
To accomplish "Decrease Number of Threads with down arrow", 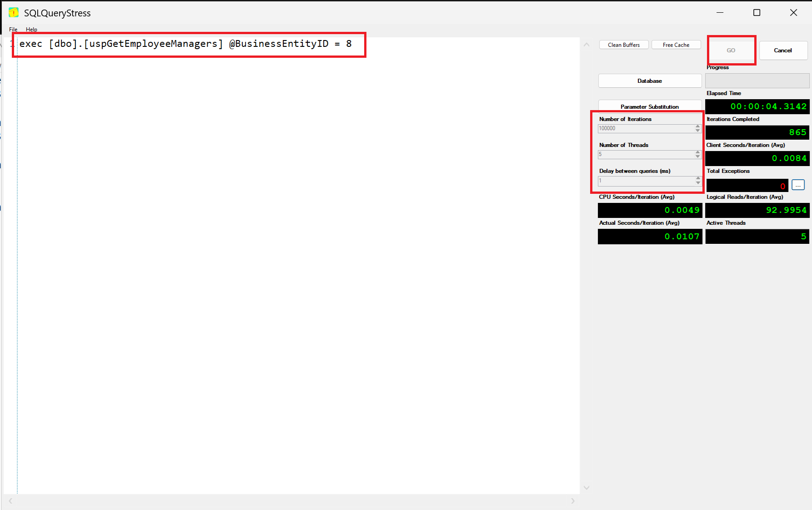I will tap(698, 157).
